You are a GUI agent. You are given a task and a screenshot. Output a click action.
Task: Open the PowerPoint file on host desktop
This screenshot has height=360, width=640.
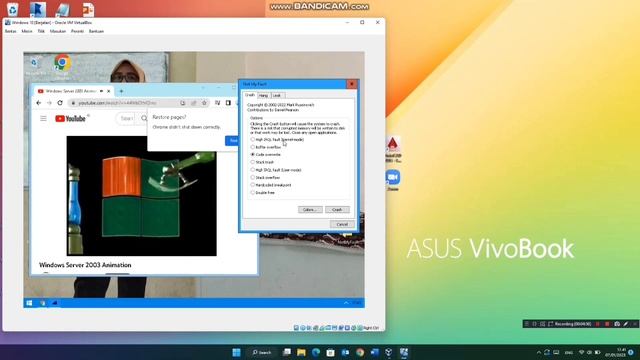coord(88,9)
